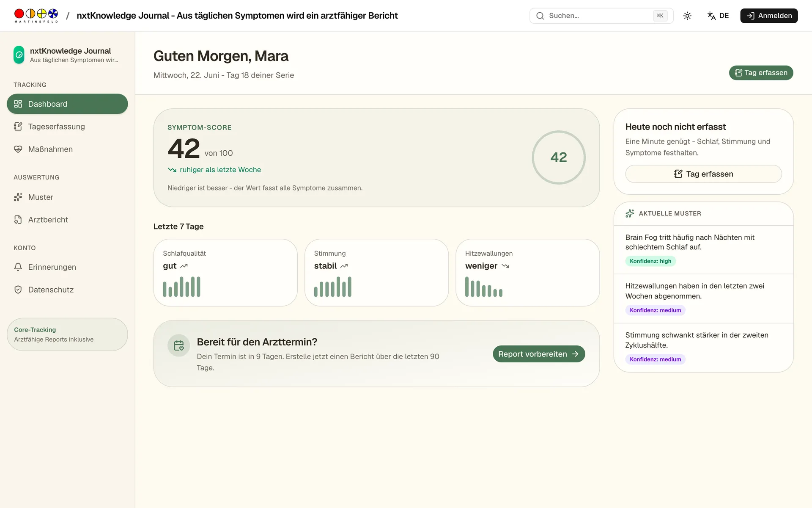Click the Core-Tracking plan badge
Screen dimensions: 812x508
point(67,334)
